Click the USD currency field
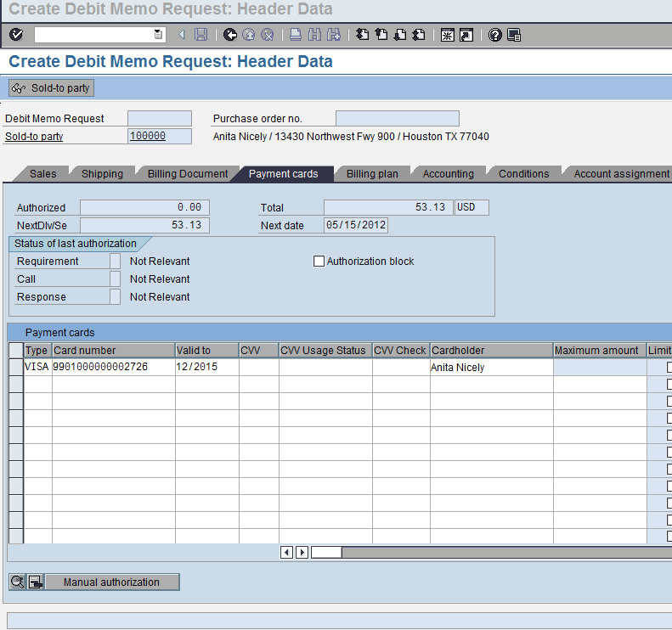This screenshot has width=672, height=630. tap(472, 207)
